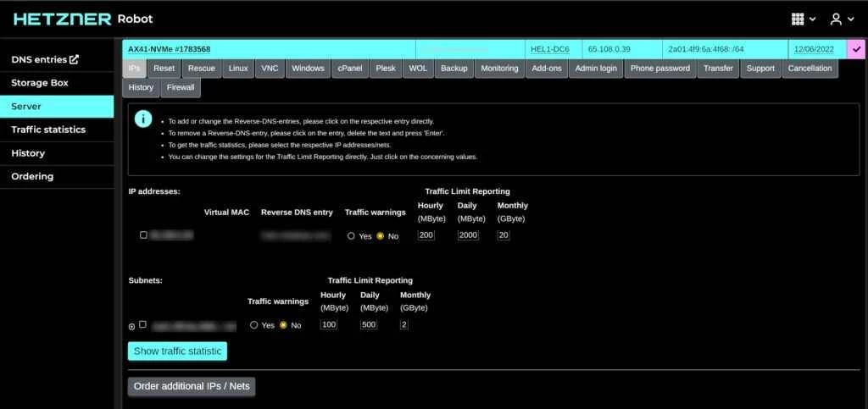The image size is (868, 409).
Task: Tick the subnet row checkbox
Action: pyautogui.click(x=143, y=324)
